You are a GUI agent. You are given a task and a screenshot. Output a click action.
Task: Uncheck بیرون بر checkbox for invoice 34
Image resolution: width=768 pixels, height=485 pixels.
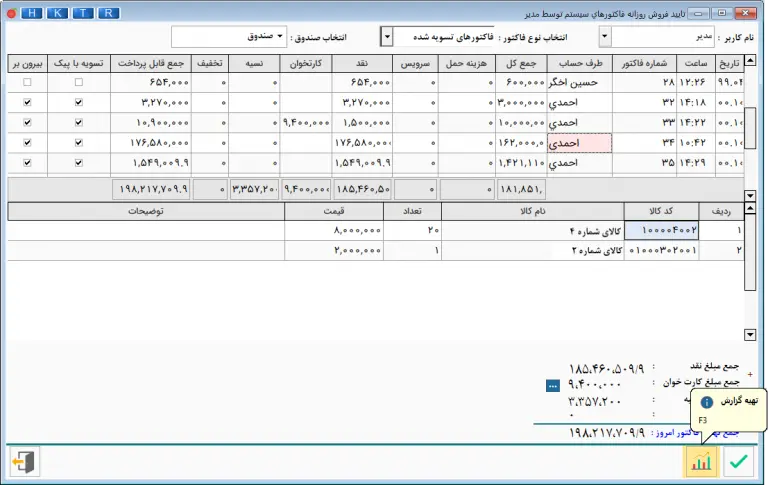point(25,142)
